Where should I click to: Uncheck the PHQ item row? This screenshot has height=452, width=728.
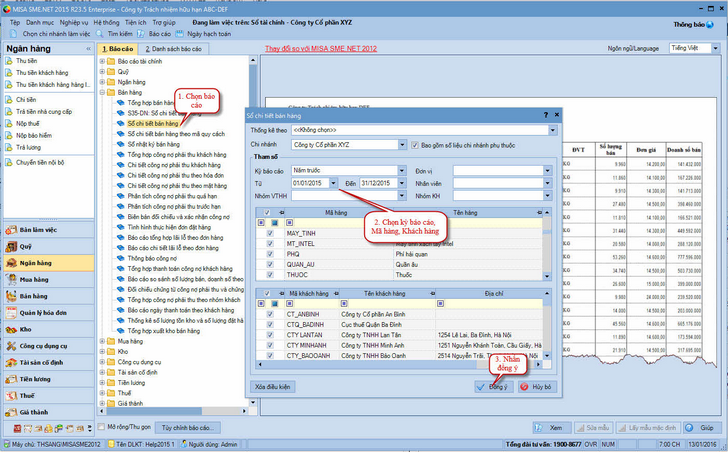tap(270, 254)
